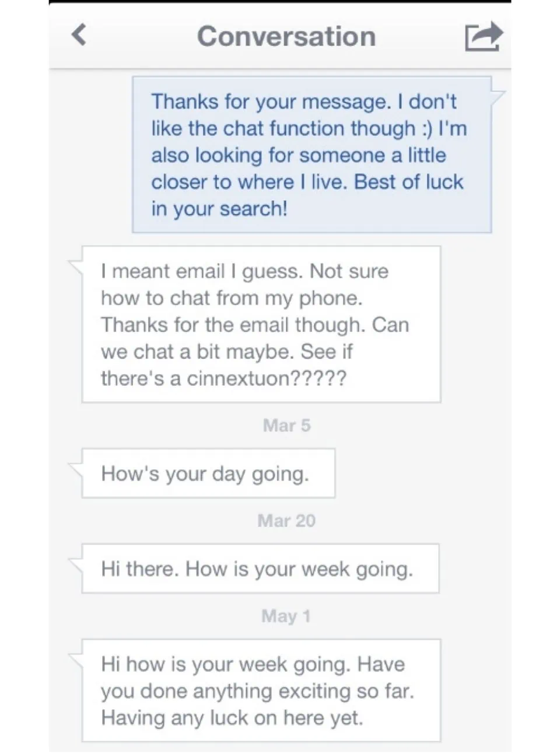Click the misspelled word "cinnextuon?????"

(x=267, y=379)
